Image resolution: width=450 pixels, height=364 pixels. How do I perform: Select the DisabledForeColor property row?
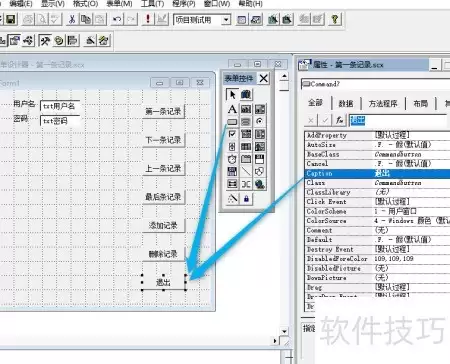(x=377, y=259)
